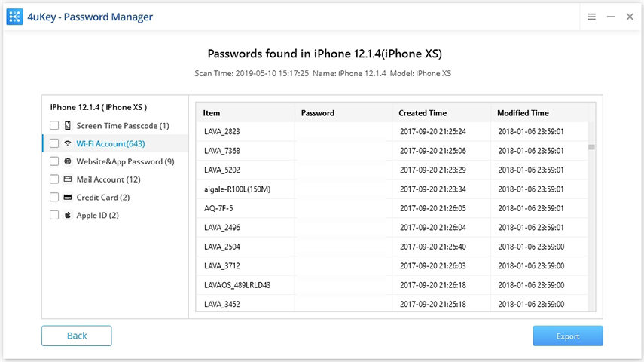Minimize the Password Manager window

pos(611,17)
